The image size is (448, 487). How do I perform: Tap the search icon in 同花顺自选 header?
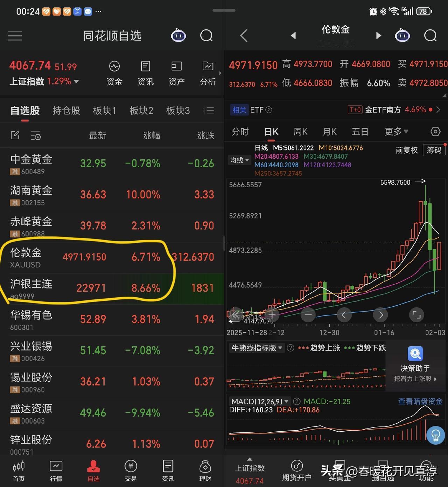(206, 36)
